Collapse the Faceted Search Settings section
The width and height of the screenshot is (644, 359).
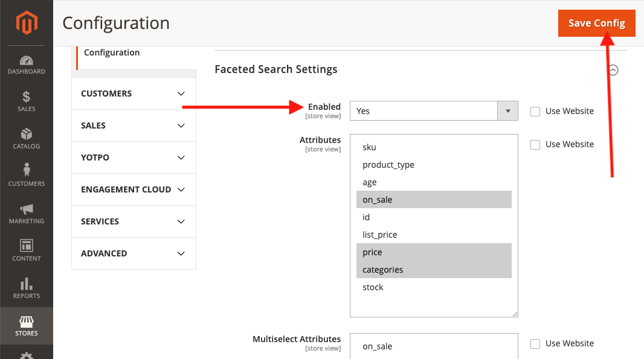pyautogui.click(x=613, y=70)
